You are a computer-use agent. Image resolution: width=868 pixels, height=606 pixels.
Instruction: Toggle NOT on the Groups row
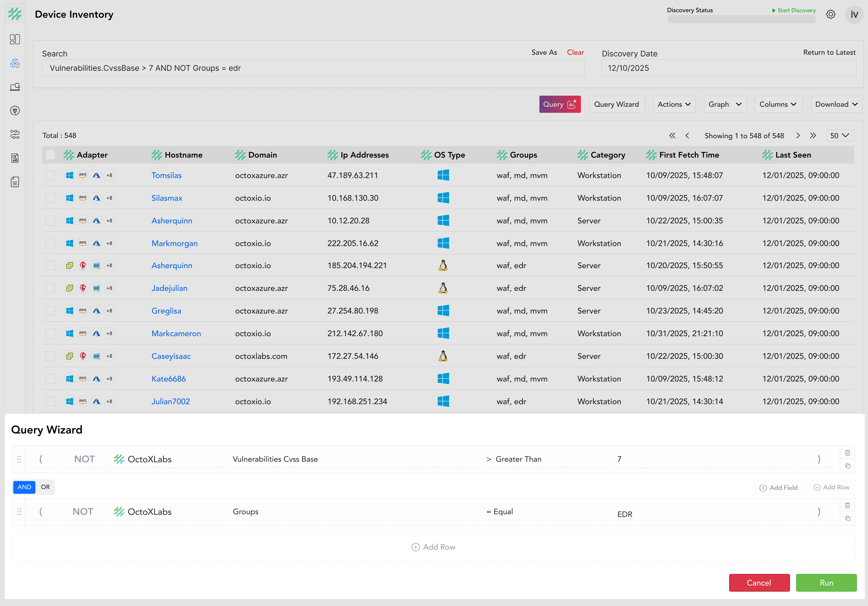coord(83,512)
